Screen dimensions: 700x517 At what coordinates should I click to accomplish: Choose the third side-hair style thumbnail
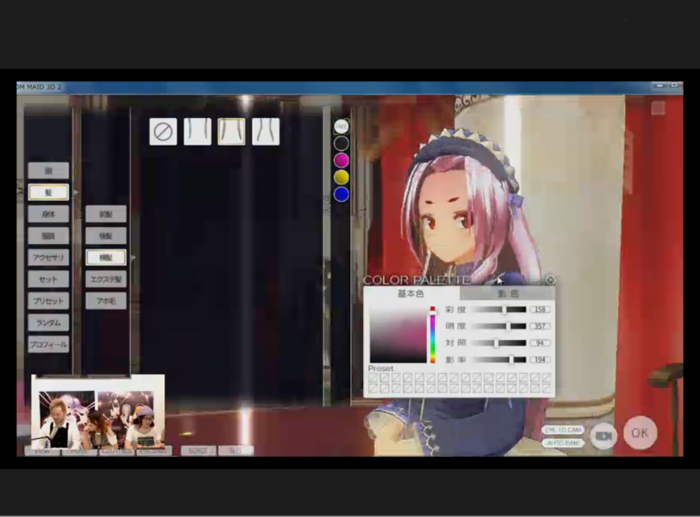[x=266, y=132]
